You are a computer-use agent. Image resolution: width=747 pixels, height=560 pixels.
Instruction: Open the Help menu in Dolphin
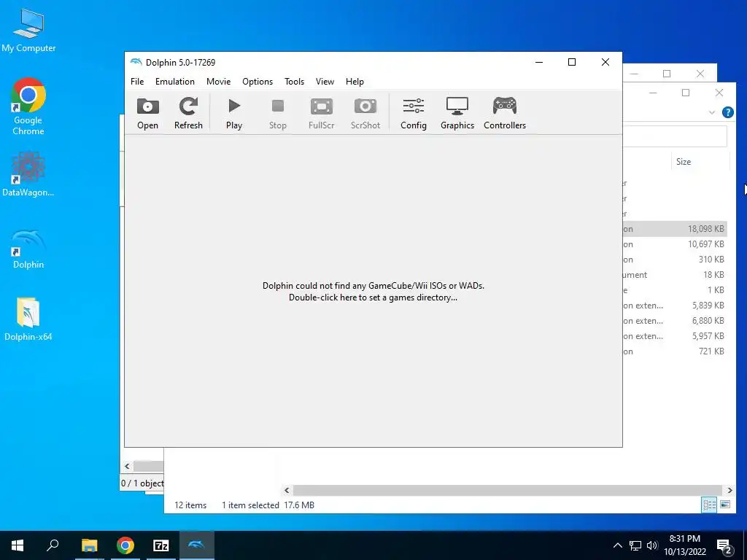pyautogui.click(x=355, y=82)
